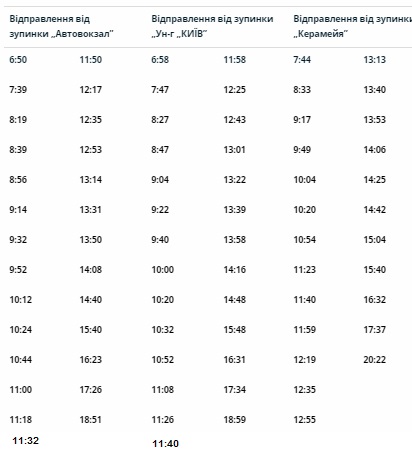Click the 6:58 departure from Ун-г КИЇВ

(x=160, y=60)
